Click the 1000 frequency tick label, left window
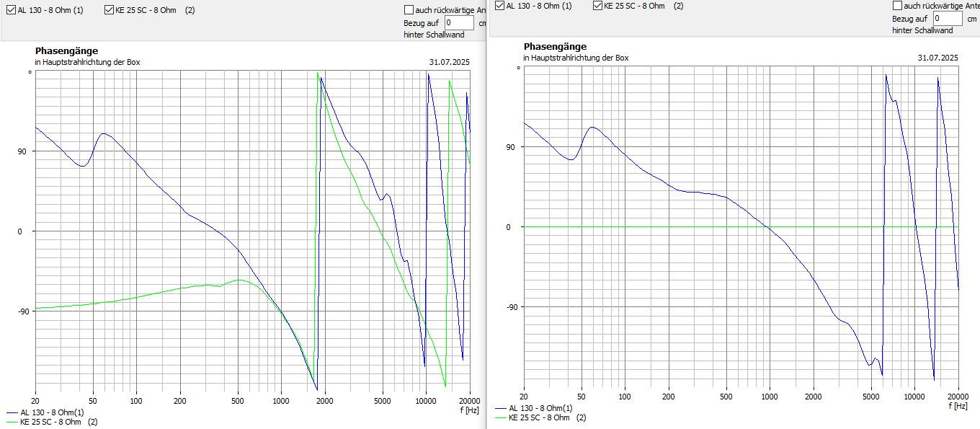980x429 pixels. 280,401
